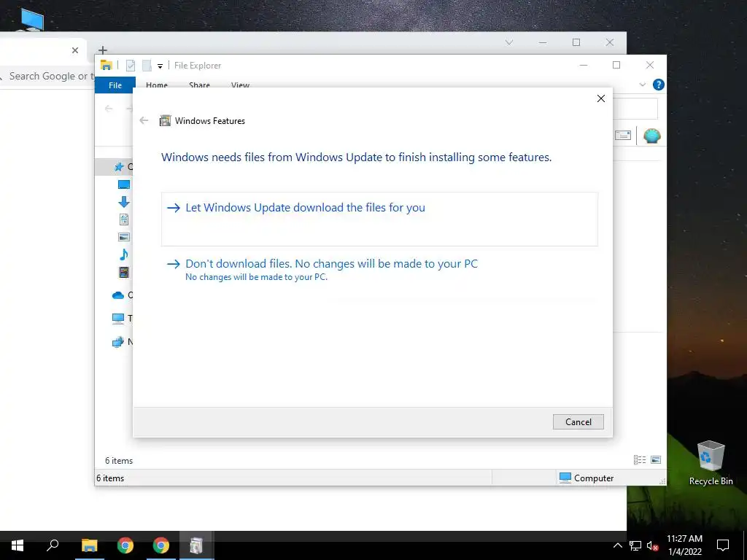The width and height of the screenshot is (747, 560).
Task: Select Videos film icon in navigation pane
Action: click(124, 272)
